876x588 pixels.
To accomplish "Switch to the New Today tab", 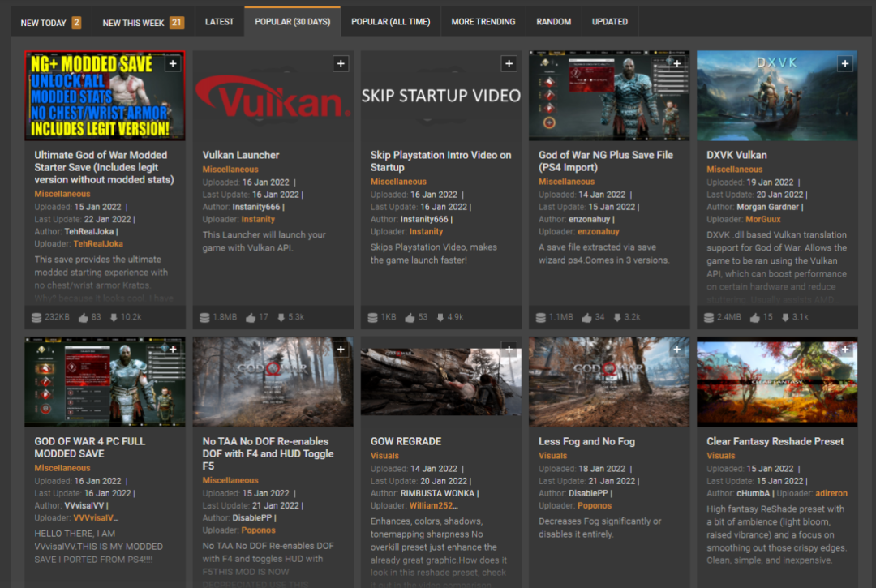I will (x=50, y=22).
